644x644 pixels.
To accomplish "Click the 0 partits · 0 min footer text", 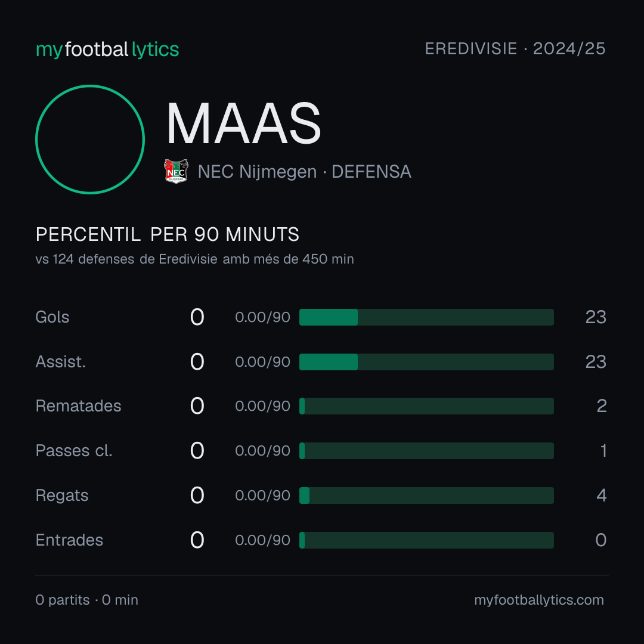I will coord(86,600).
